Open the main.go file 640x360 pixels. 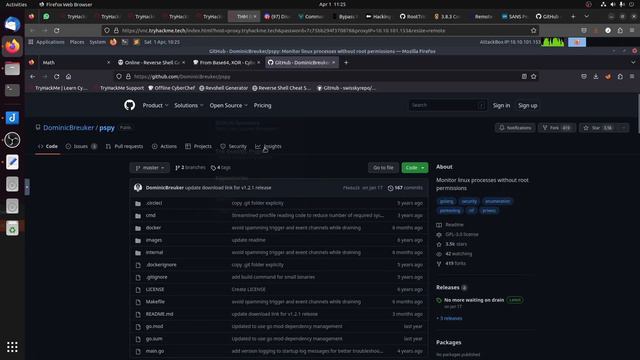(155, 351)
